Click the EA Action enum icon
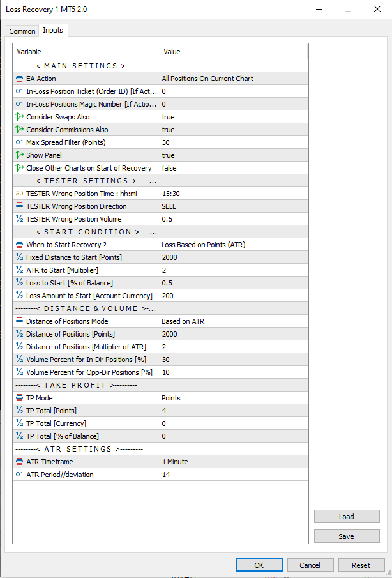 click(20, 79)
